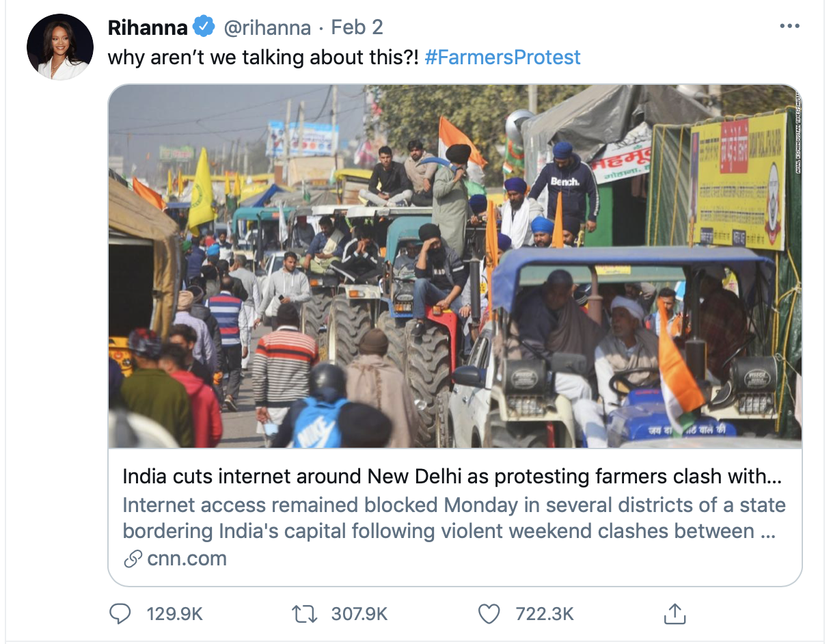Visit the cnn.com source link

coord(187,559)
